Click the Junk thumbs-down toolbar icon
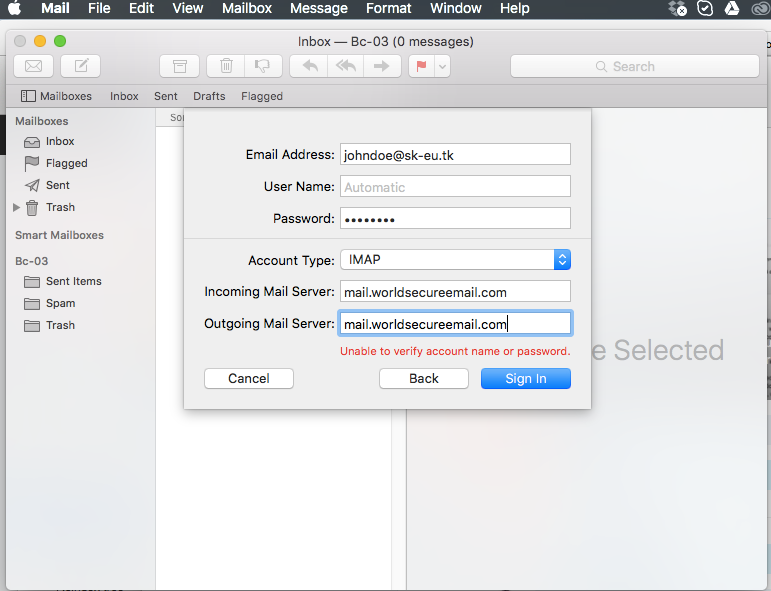Image resolution: width=771 pixels, height=591 pixels. 263,66
